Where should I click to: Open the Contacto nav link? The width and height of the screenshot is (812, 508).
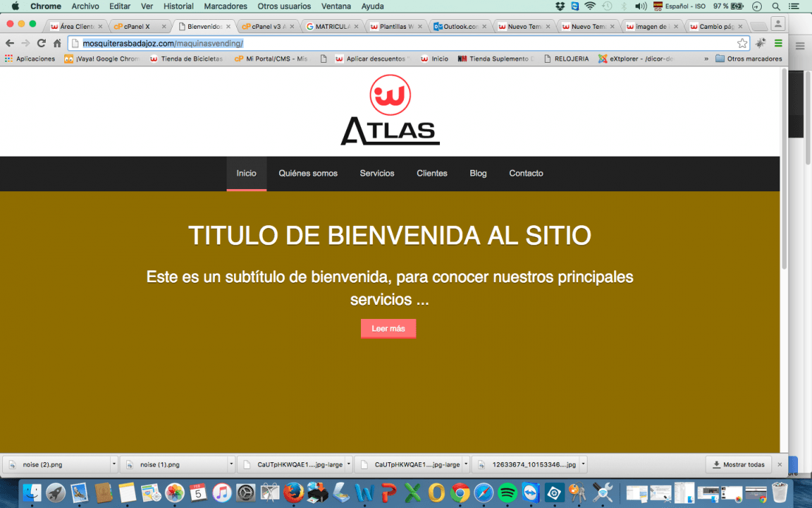(526, 174)
